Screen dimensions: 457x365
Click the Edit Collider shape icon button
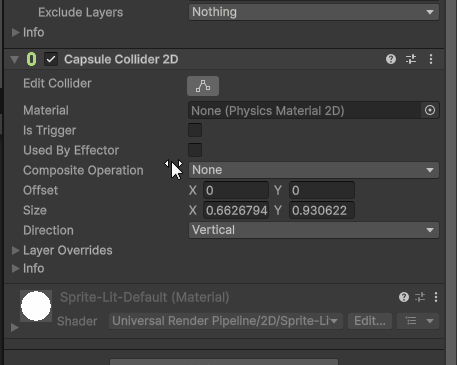pyautogui.click(x=203, y=86)
